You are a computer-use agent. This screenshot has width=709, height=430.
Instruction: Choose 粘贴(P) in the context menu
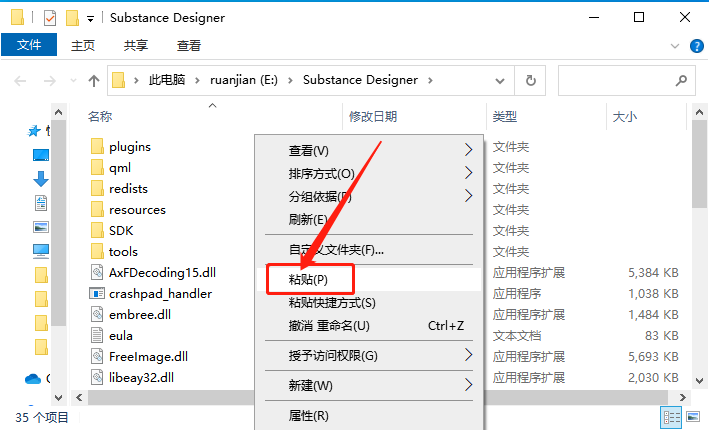(x=369, y=279)
